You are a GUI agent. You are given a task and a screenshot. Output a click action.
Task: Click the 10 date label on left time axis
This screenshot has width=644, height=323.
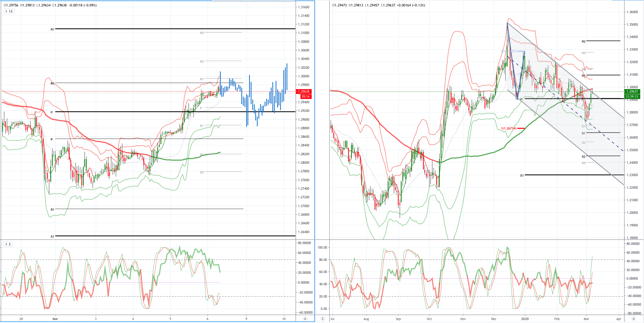point(284,319)
